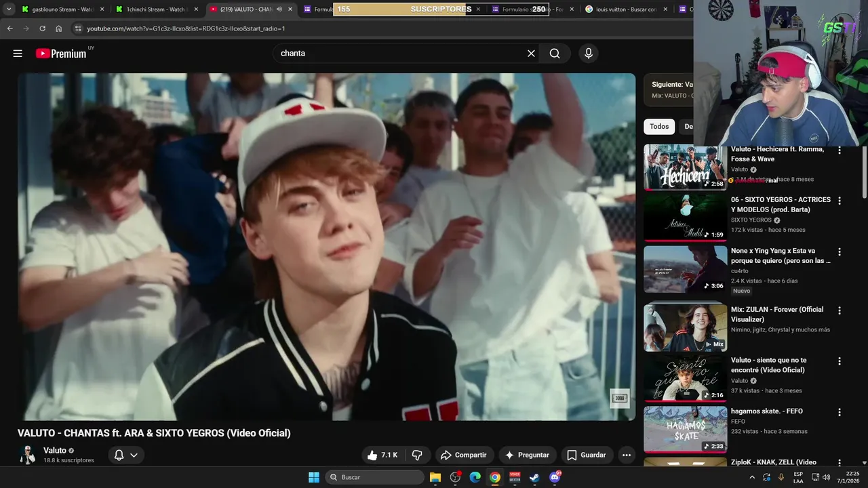Image resolution: width=868 pixels, height=488 pixels.
Task: Open Google Chrome from taskbar
Action: [495, 477]
